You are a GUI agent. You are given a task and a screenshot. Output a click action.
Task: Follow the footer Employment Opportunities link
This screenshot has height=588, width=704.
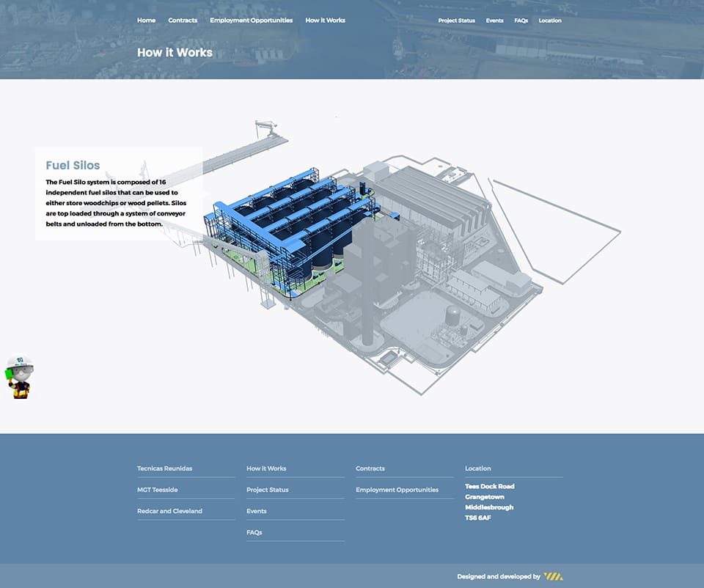[x=397, y=490]
